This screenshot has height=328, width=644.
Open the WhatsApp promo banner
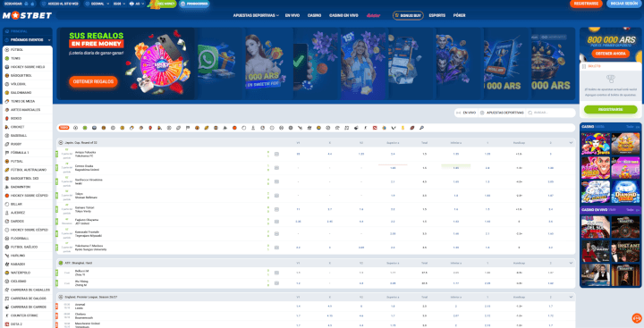pos(217,63)
